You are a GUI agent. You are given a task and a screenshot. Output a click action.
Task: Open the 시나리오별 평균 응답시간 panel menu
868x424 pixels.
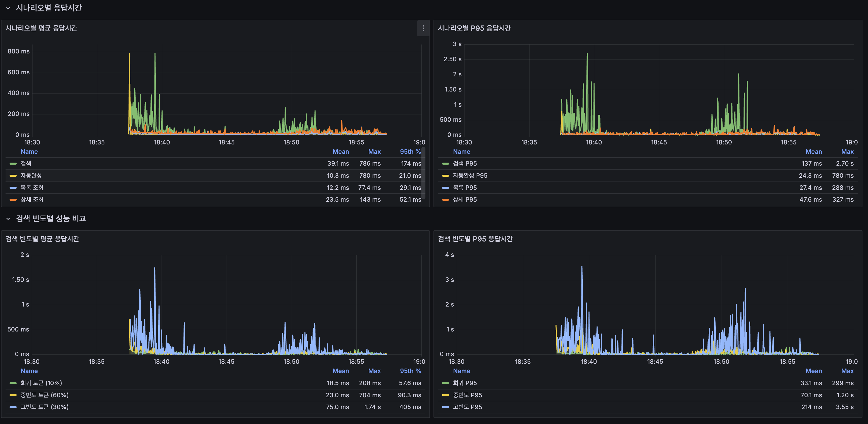tap(423, 28)
